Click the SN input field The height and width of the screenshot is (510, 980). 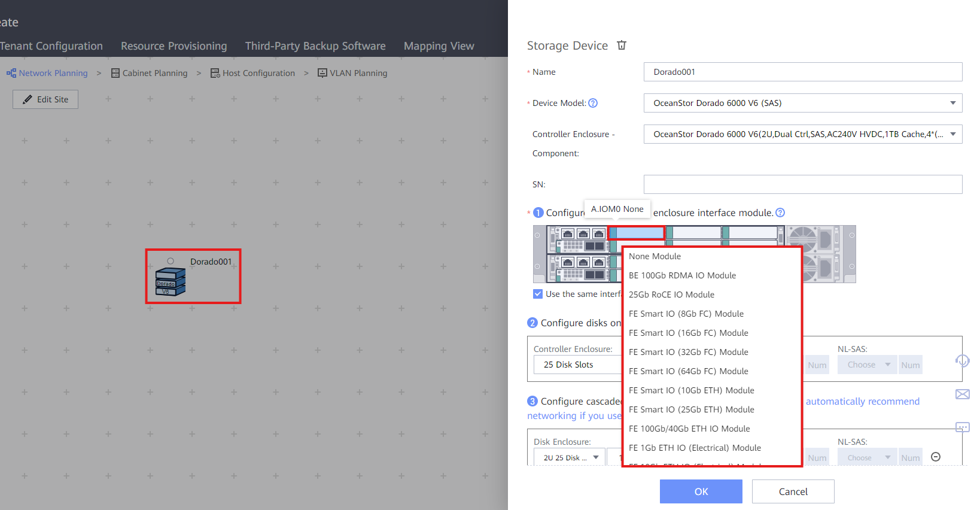[x=803, y=184]
